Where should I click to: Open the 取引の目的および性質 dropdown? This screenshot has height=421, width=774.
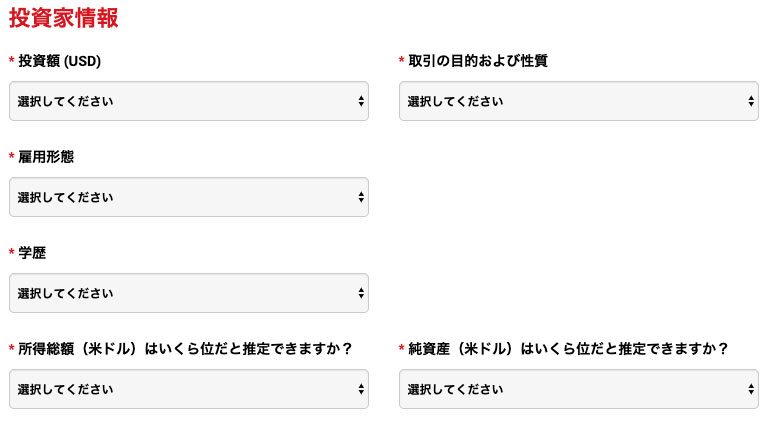click(579, 101)
